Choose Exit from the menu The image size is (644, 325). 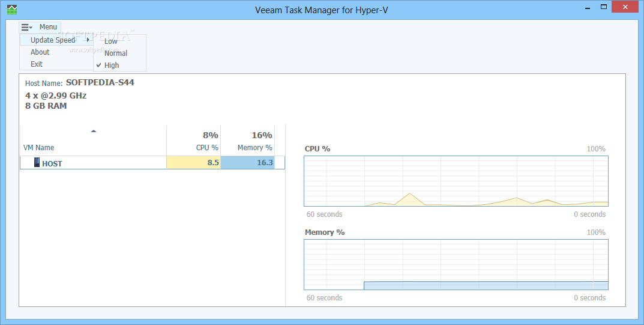point(37,64)
